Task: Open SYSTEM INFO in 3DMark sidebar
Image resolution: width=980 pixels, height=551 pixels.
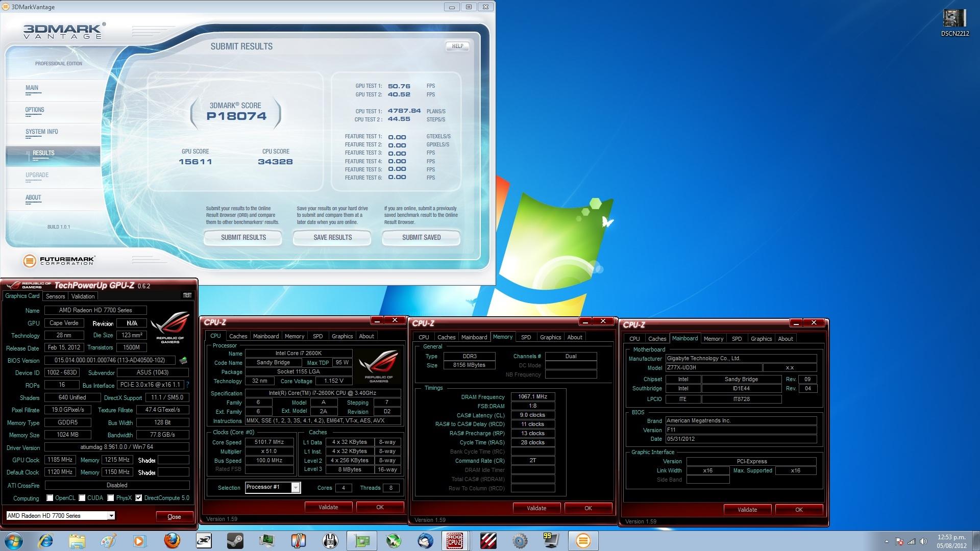Action: (42, 132)
